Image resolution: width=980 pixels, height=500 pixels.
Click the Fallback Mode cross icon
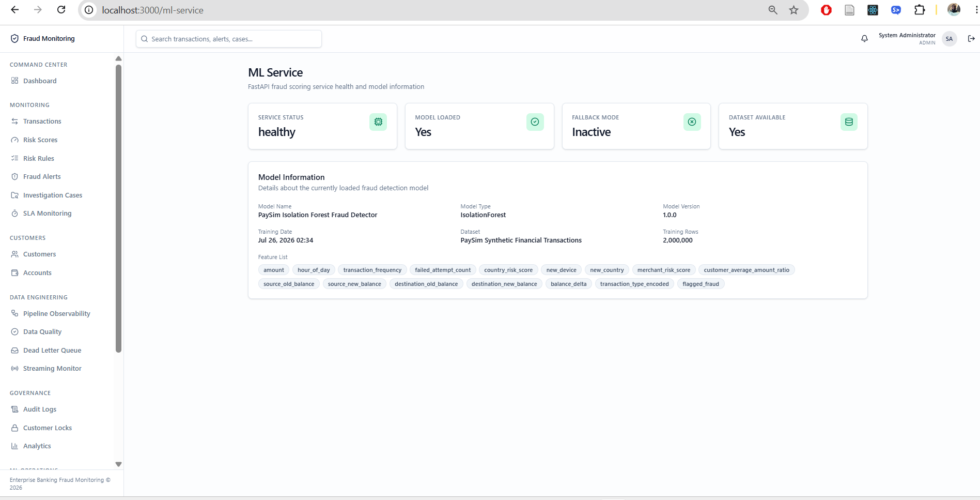[x=692, y=122]
